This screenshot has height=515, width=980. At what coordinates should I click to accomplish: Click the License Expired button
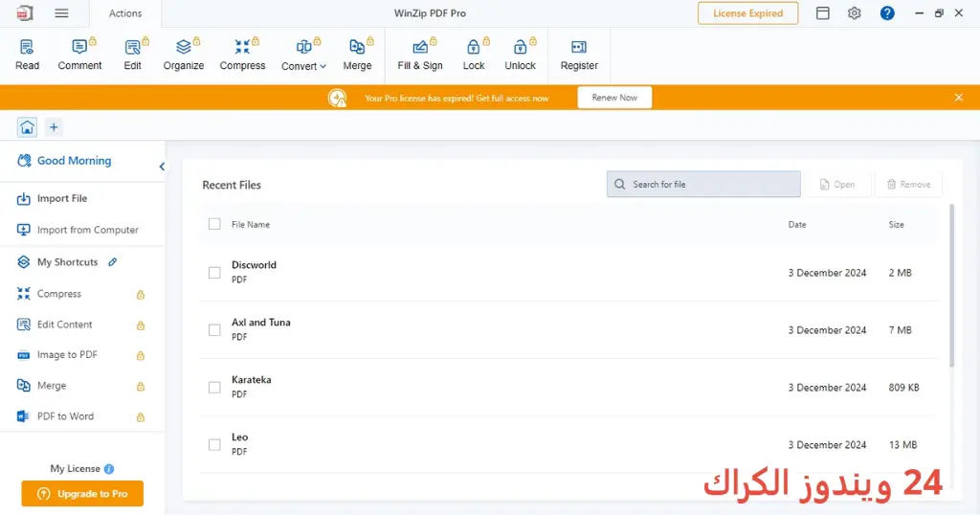[747, 13]
